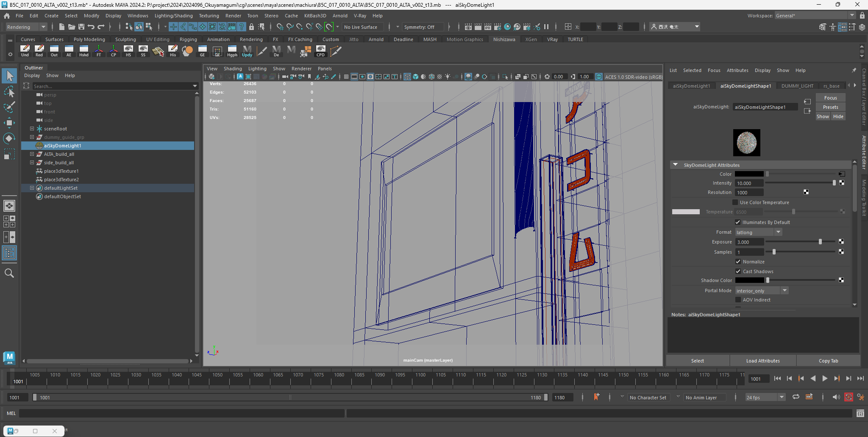Expand the ALTA_build_all node
Screen dimensions: 868x437
[x=32, y=154]
